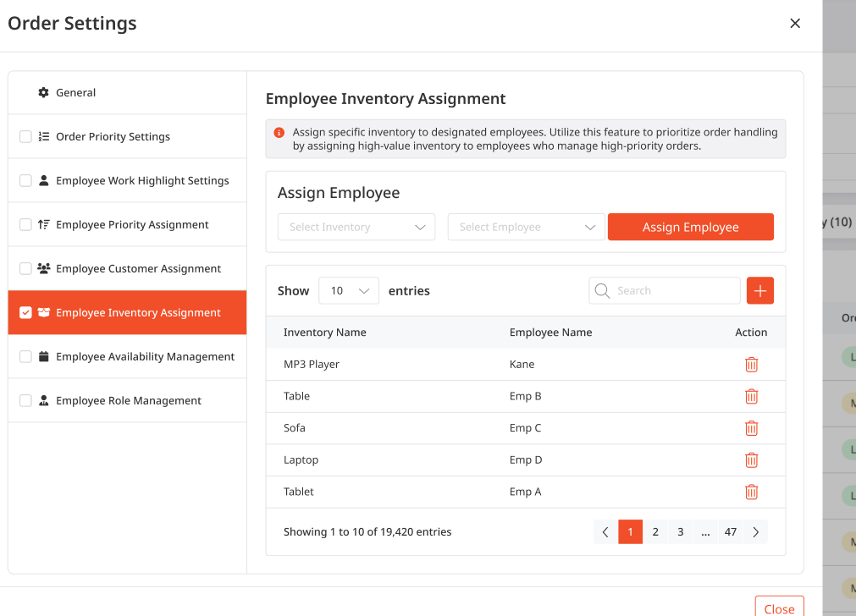Switch to Employee Role Management section
Viewport: 856px width, 616px height.
(128, 401)
